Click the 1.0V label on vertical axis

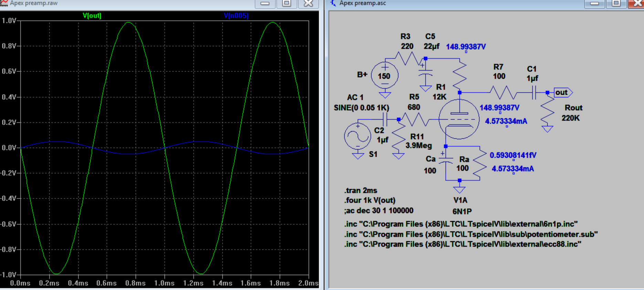pos(9,21)
